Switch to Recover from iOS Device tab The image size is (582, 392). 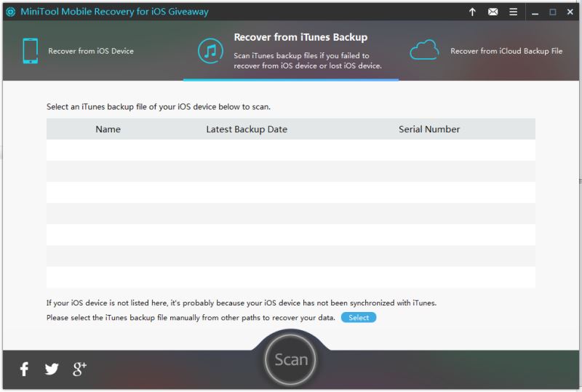(91, 51)
